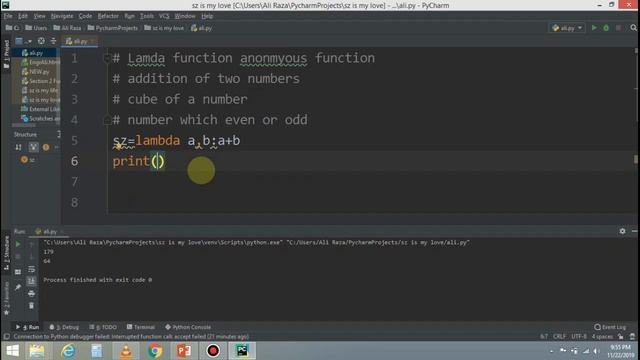Image resolution: width=640 pixels, height=360 pixels.
Task: Open the Window menu
Action: (185, 16)
